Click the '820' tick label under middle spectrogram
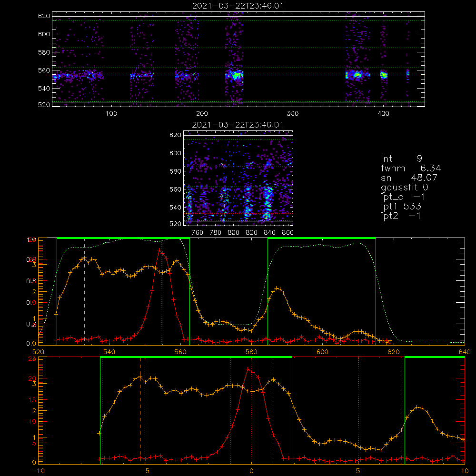The width and height of the screenshot is (476, 476). 252,232
